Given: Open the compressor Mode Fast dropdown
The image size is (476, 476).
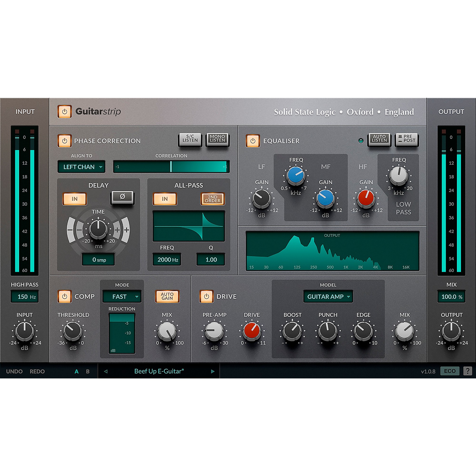Looking at the screenshot, I should 122,297.
